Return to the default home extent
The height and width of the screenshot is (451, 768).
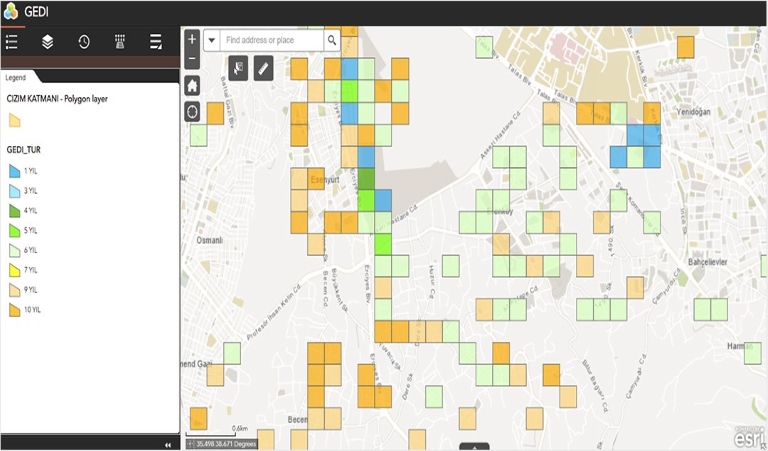[192, 86]
